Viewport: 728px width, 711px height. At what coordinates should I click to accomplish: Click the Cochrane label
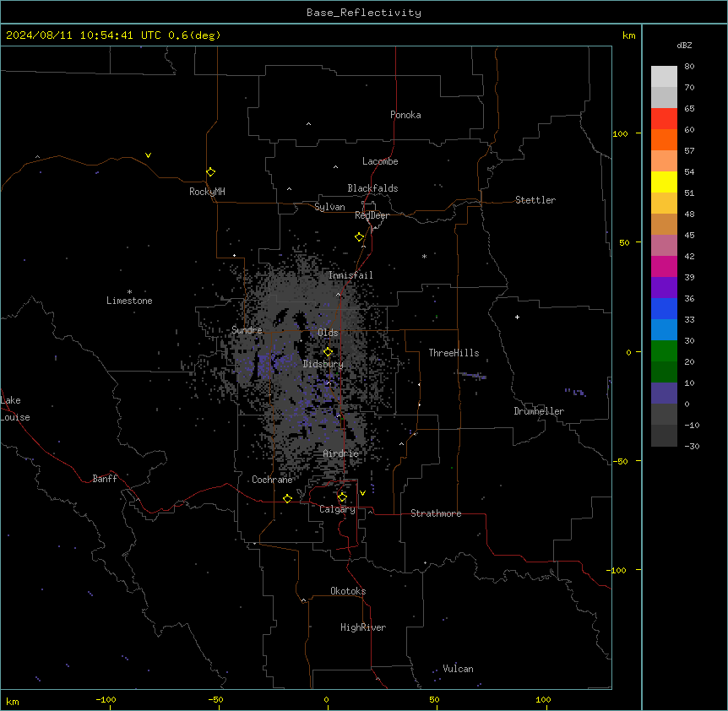[x=272, y=480]
